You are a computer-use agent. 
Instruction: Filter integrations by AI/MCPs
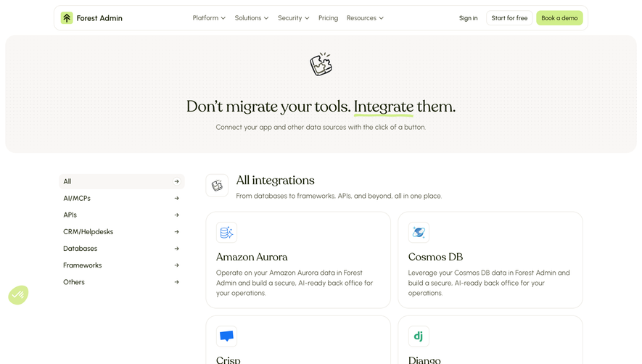122,198
